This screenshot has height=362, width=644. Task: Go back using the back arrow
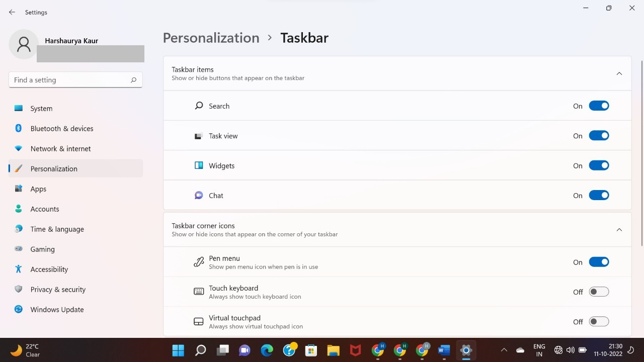click(12, 12)
